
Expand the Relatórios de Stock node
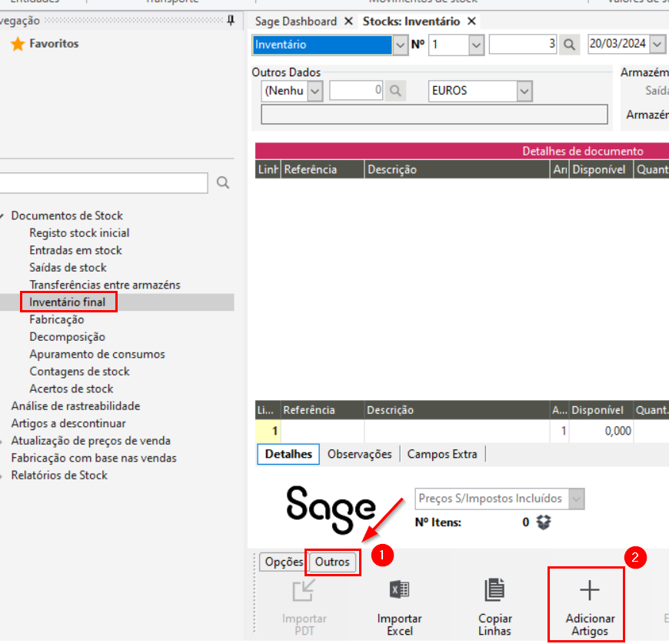click(2, 475)
